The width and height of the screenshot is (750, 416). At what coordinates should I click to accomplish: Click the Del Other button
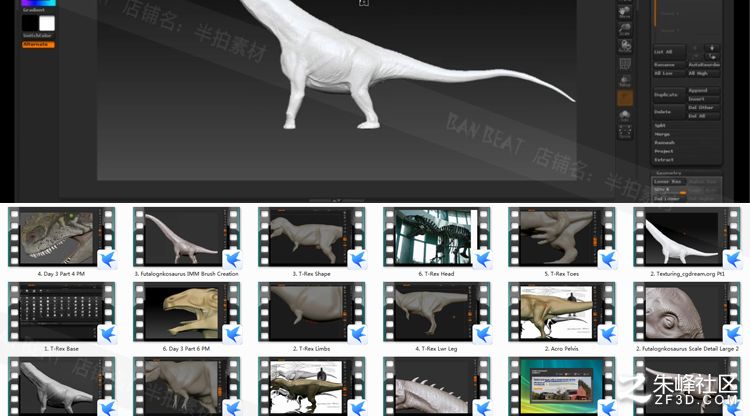704,108
